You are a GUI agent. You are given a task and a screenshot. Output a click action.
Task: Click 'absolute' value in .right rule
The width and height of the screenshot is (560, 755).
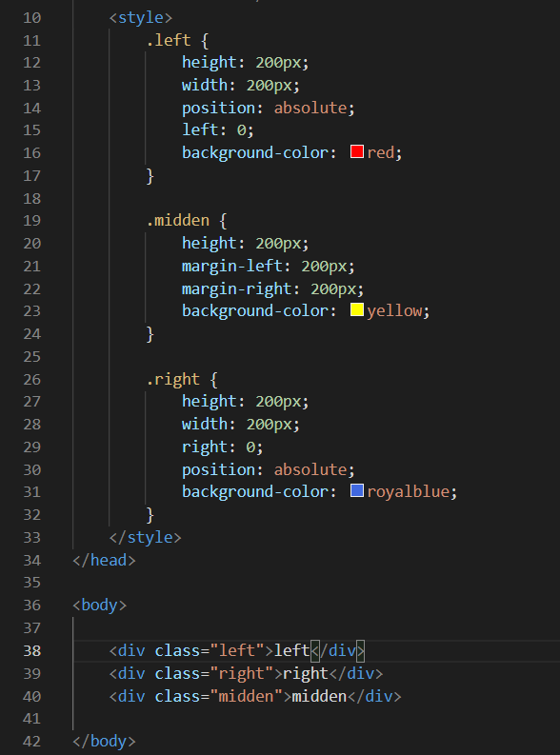[310, 469]
